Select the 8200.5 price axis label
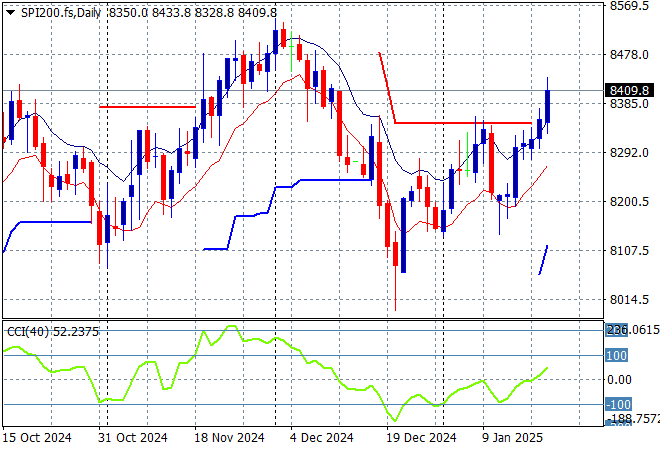This screenshot has width=660, height=450. point(629,202)
